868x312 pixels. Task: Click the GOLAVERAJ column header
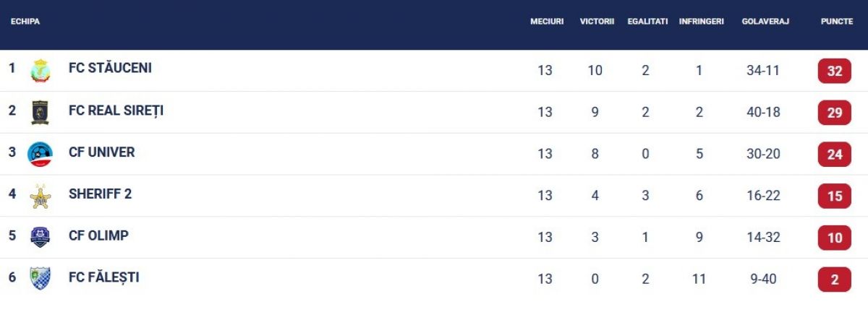(x=765, y=22)
